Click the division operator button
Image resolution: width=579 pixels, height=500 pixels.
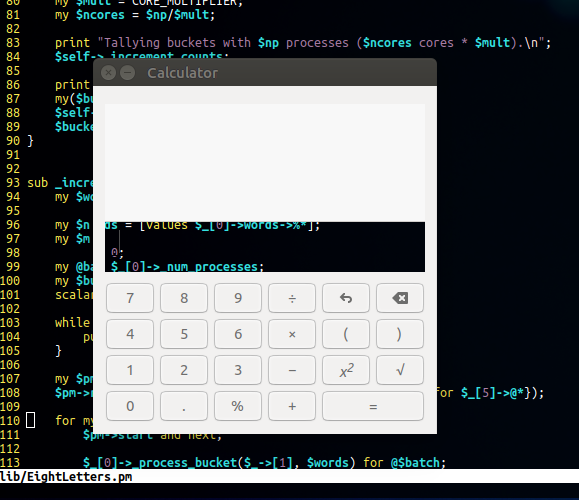click(292, 298)
